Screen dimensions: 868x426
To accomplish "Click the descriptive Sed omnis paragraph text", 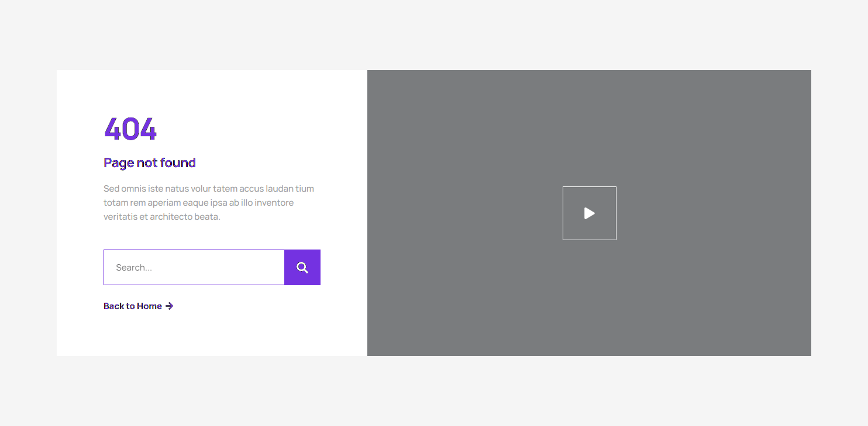I will (208, 202).
